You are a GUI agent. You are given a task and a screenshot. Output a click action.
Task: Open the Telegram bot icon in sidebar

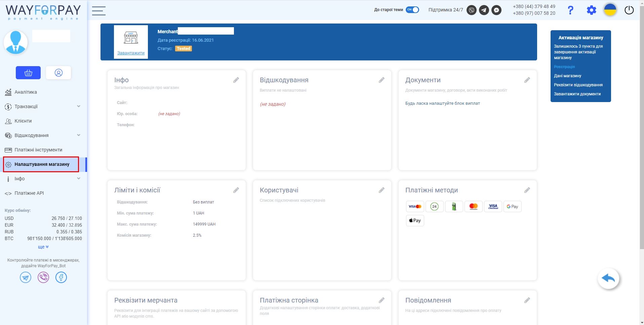(26, 277)
